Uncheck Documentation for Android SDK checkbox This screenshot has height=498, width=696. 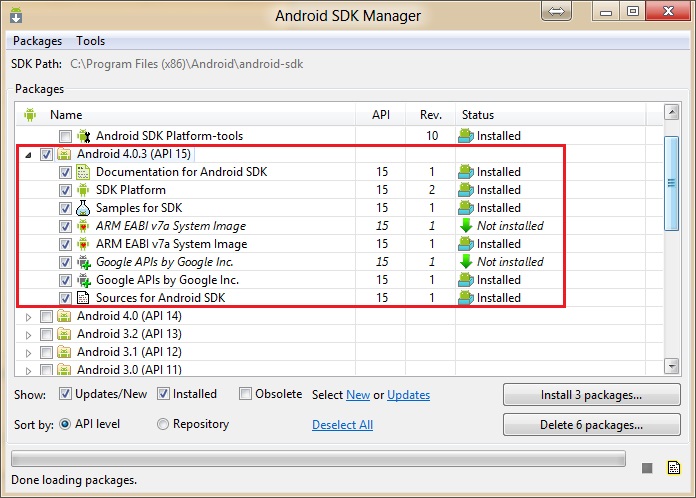click(x=65, y=172)
